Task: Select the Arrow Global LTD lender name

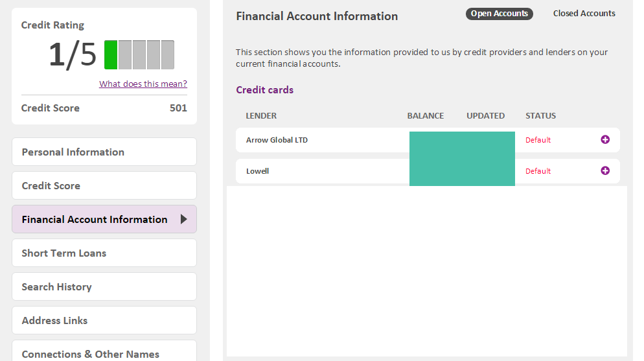Action: coord(277,140)
